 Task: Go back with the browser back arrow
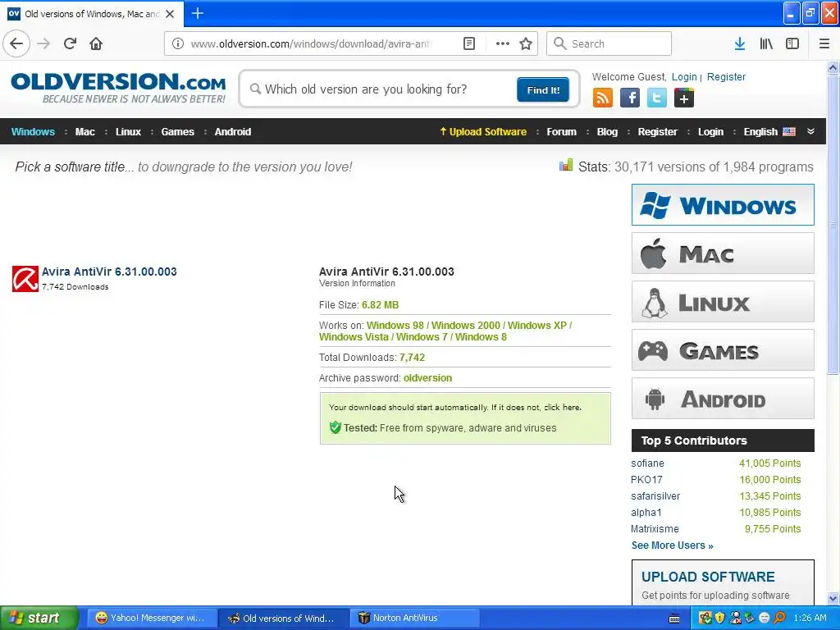tap(16, 43)
